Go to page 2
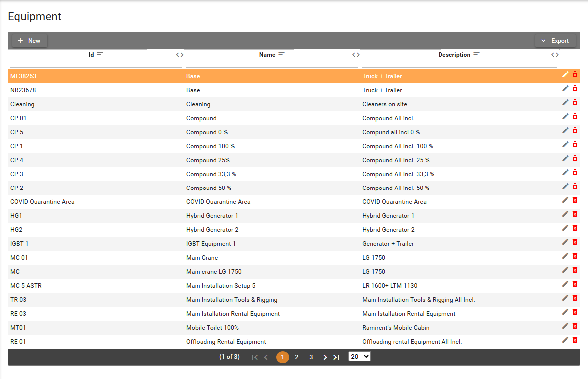This screenshot has width=588, height=379. [296, 357]
